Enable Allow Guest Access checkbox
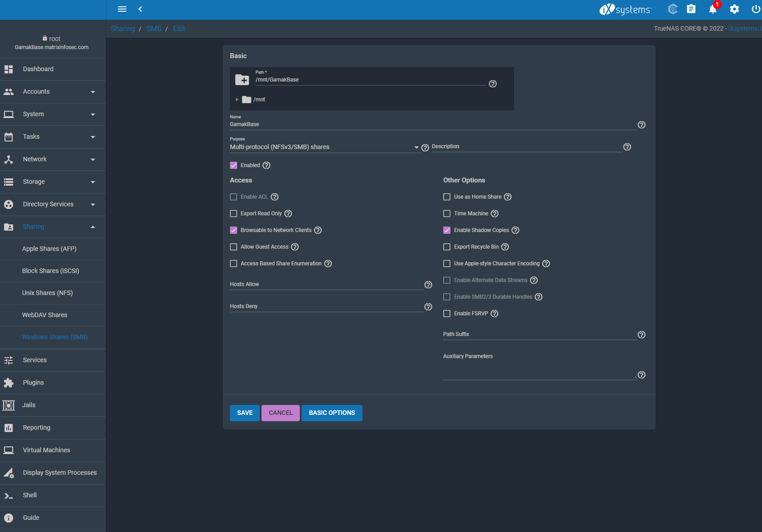This screenshot has height=532, width=762. coord(234,247)
